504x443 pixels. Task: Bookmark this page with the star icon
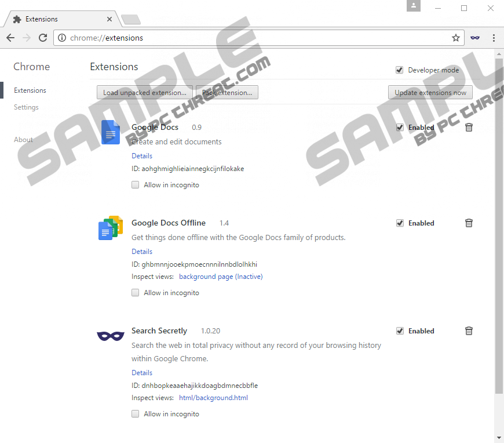click(x=456, y=38)
